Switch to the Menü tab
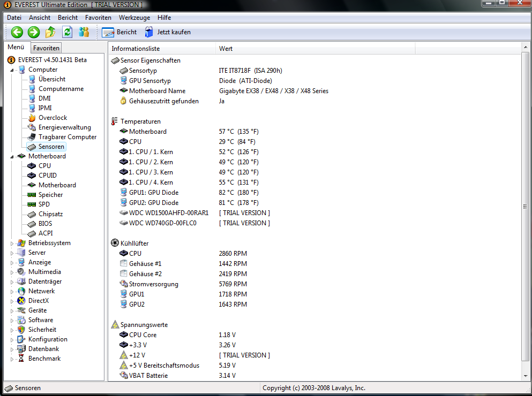The height and width of the screenshot is (396, 532). point(16,47)
